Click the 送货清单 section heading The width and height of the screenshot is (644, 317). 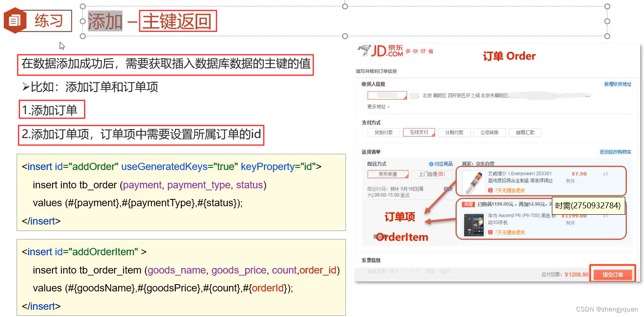click(x=371, y=152)
